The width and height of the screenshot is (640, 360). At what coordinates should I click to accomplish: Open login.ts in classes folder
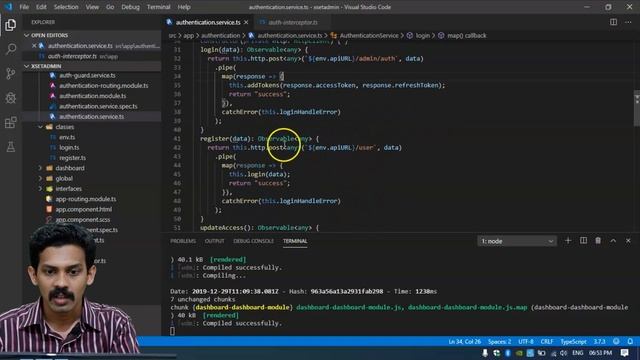(69, 147)
